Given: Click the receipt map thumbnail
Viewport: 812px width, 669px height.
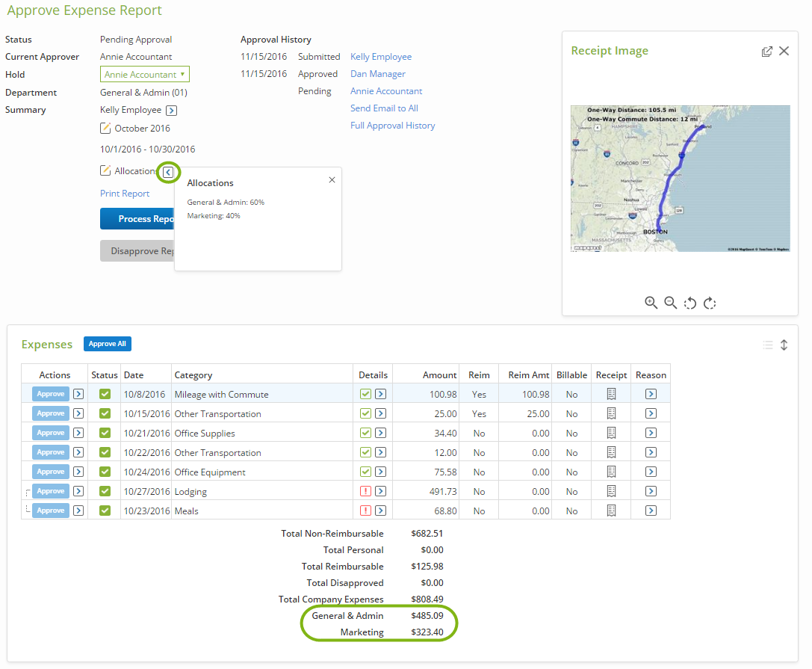Looking at the screenshot, I should (681, 179).
